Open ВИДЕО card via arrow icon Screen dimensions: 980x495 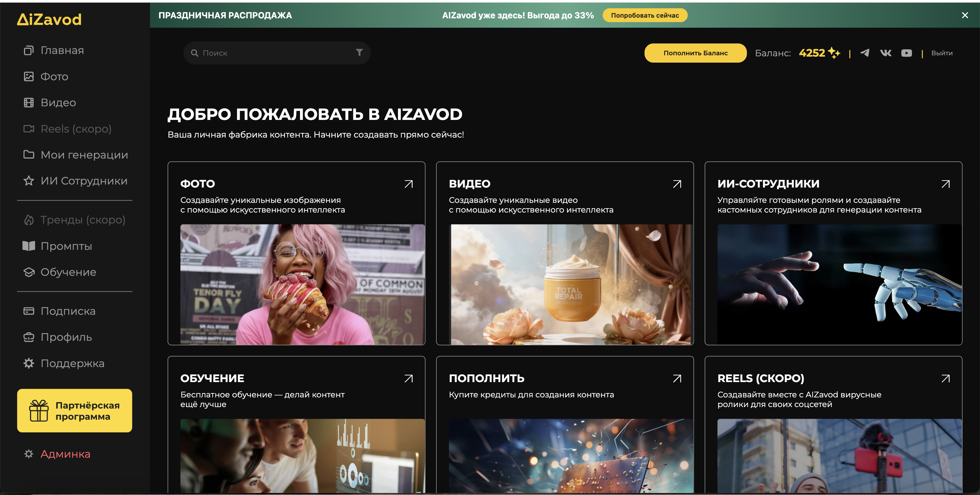677,184
